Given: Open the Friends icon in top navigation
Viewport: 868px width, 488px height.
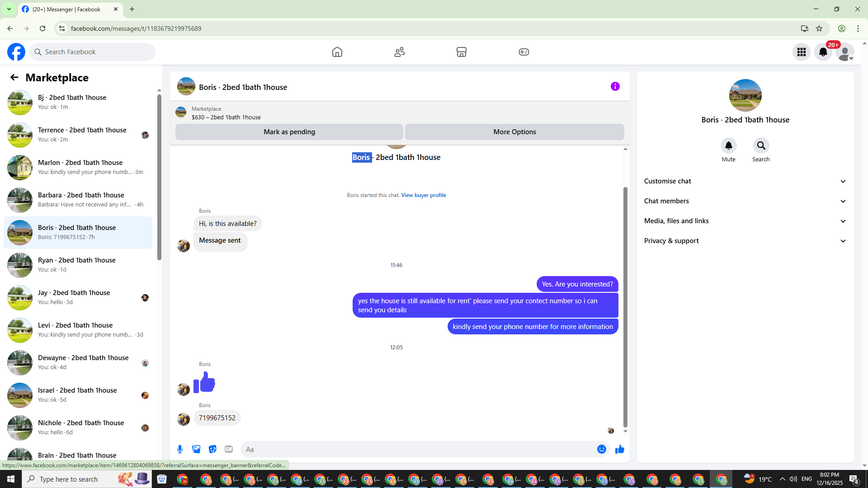Looking at the screenshot, I should tap(400, 52).
